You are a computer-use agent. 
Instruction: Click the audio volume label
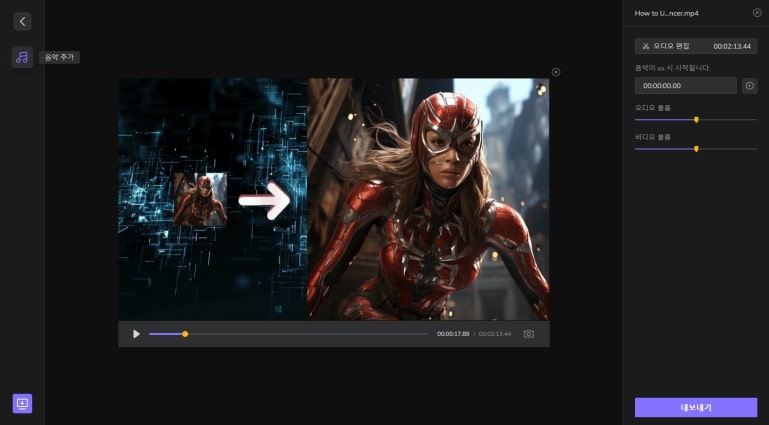click(652, 108)
